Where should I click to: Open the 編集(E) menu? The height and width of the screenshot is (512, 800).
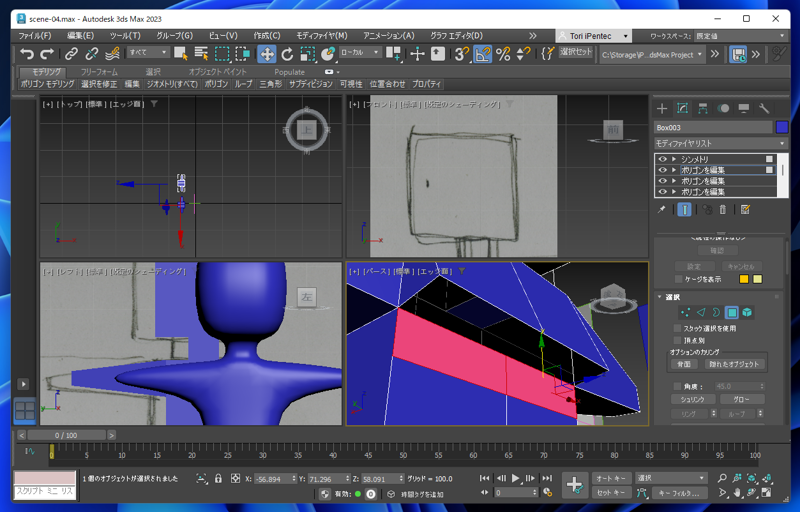point(81,36)
